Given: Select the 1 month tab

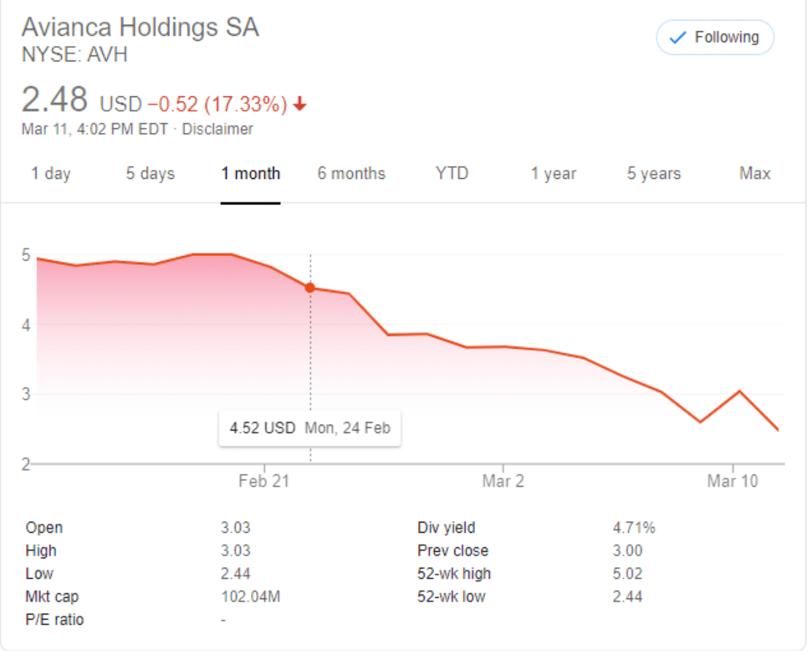Looking at the screenshot, I should (x=251, y=174).
